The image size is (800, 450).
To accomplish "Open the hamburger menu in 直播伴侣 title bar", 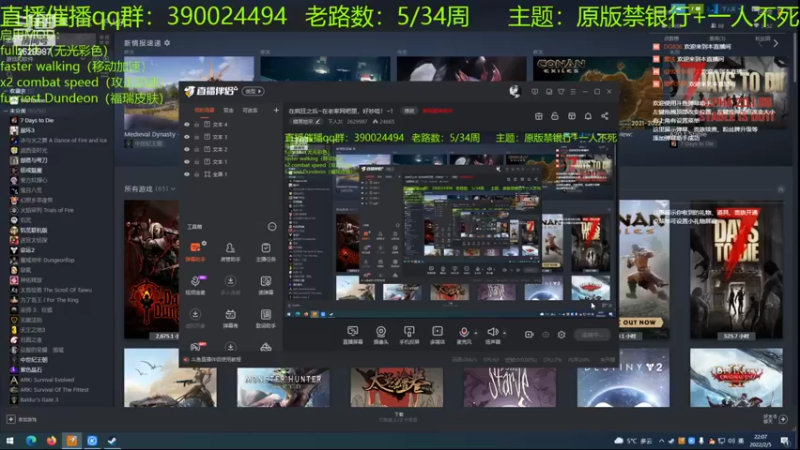I will [x=573, y=92].
